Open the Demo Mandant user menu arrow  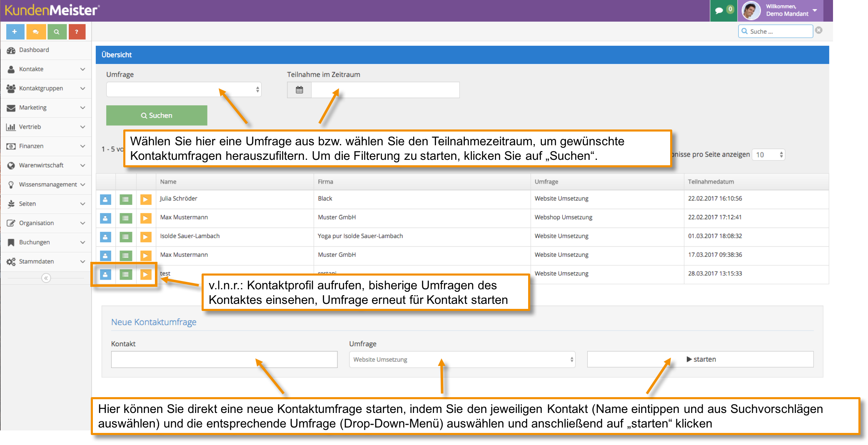coord(815,10)
